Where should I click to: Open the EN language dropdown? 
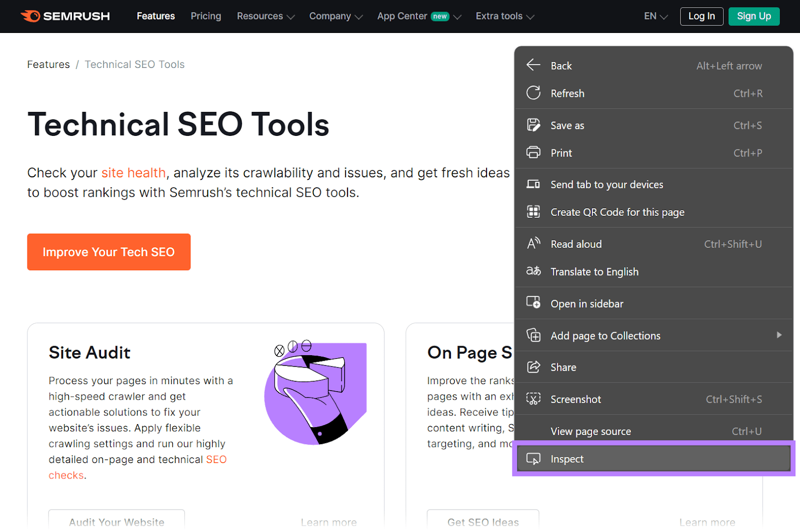click(x=655, y=16)
